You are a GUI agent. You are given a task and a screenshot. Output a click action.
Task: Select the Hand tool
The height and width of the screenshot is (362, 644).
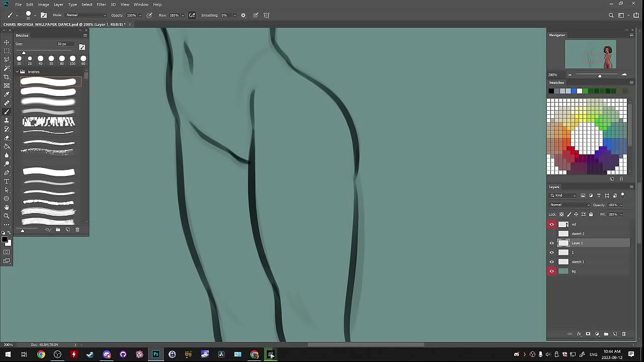(7, 207)
